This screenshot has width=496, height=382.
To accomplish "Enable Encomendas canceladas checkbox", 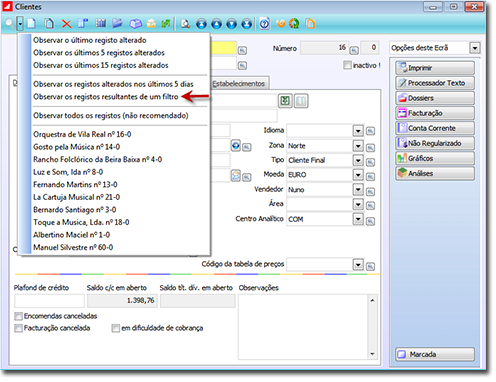I will (18, 316).
